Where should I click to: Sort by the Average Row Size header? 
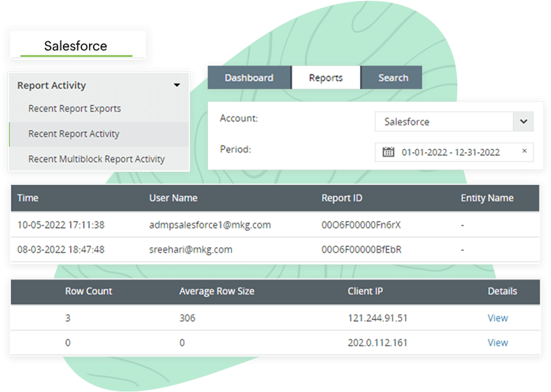click(217, 291)
